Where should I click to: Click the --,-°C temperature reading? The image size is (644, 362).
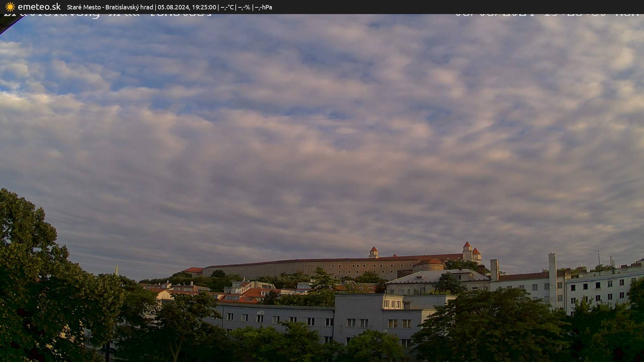click(227, 7)
